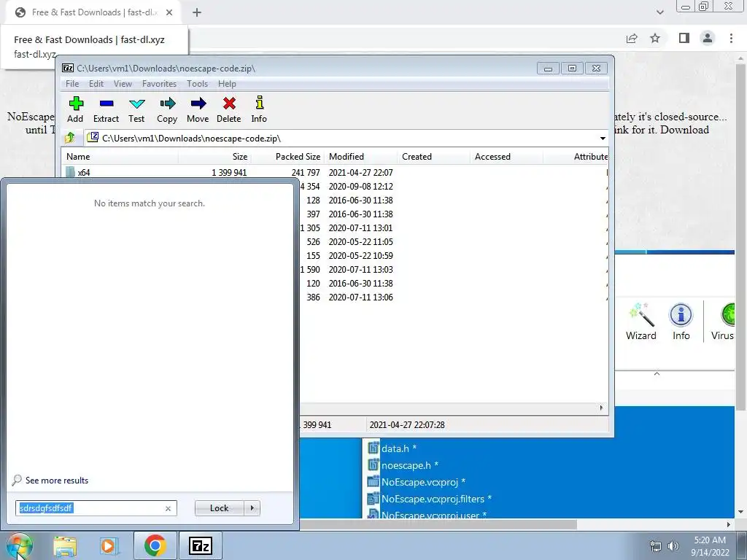Click the page horizontal scrollbar thumb
747x560 pixels.
point(438,524)
